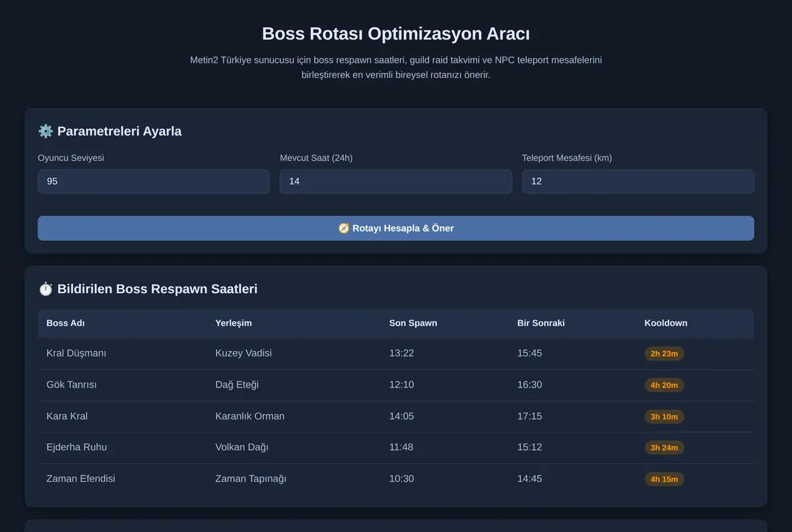Screen dimensions: 792x532
Task: Click next spawn time 17:15
Action: (530, 416)
